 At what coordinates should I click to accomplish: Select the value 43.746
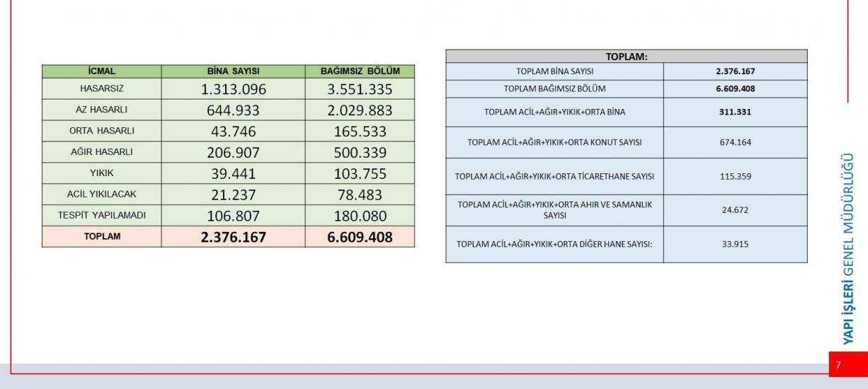click(x=234, y=132)
